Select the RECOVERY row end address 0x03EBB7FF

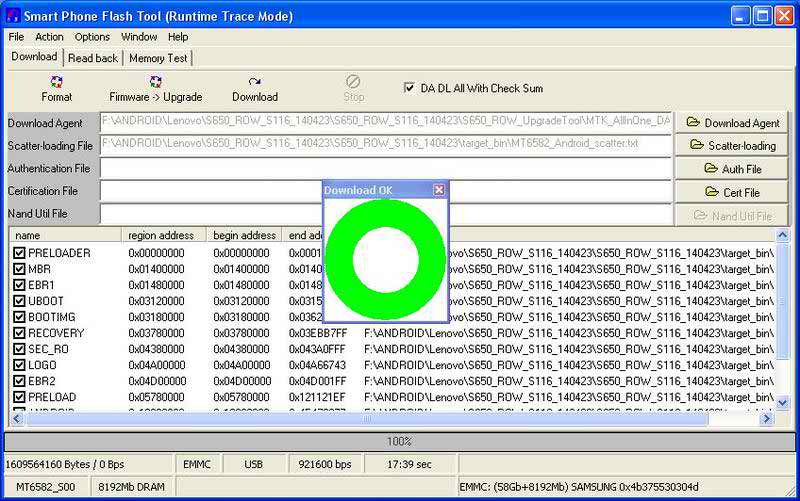[318, 333]
